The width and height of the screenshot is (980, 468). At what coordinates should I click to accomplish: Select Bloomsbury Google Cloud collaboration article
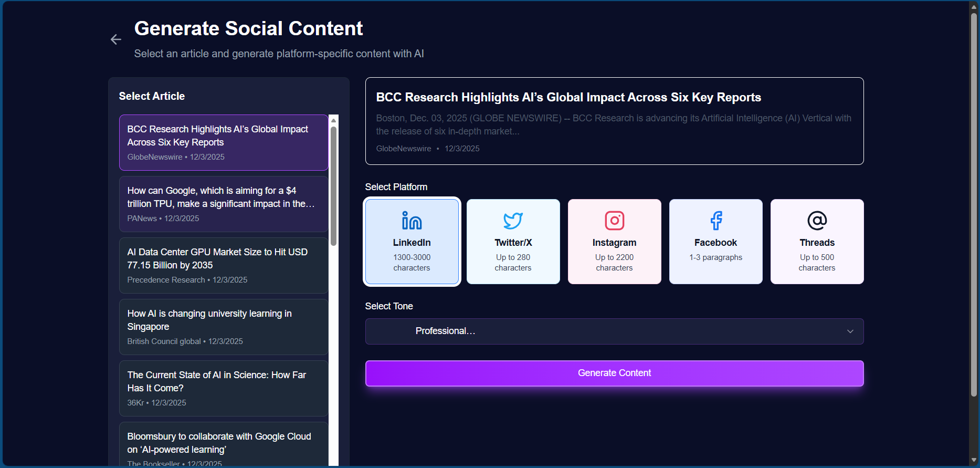(x=224, y=444)
